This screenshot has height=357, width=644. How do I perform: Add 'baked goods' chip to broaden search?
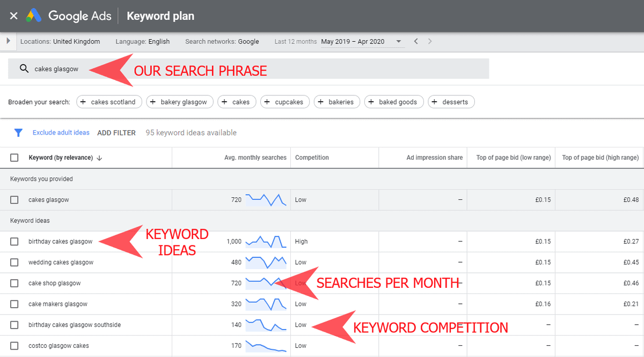394,102
